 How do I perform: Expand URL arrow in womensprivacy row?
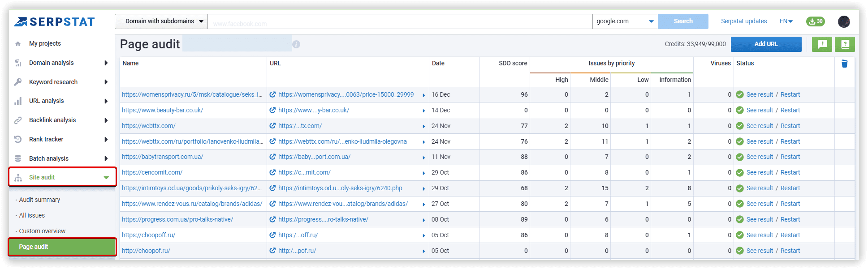[x=423, y=95]
